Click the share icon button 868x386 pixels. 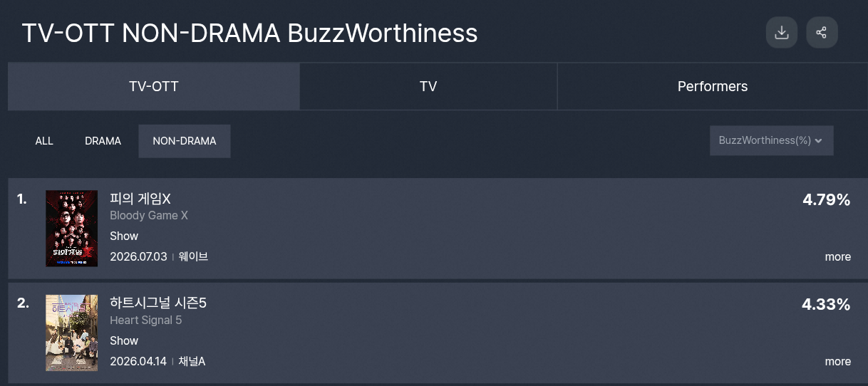click(822, 33)
